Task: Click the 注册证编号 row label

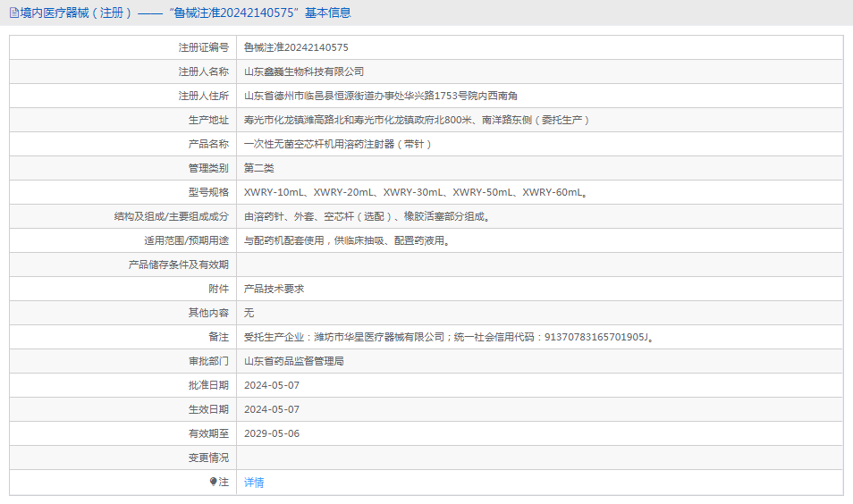Action: tap(204, 47)
